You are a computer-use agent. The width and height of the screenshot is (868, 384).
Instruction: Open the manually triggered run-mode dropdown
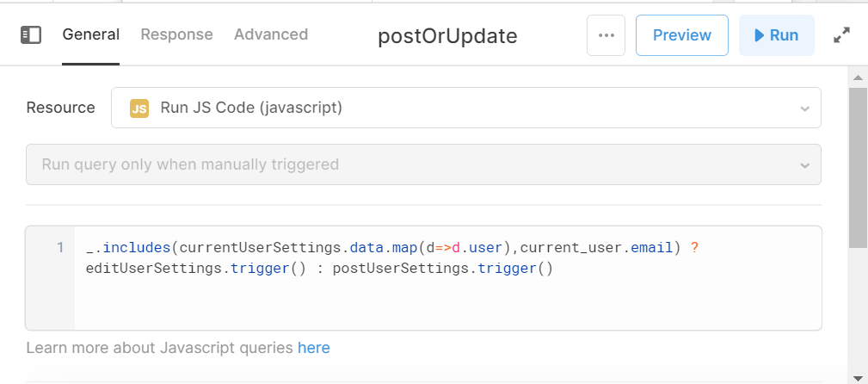423,164
